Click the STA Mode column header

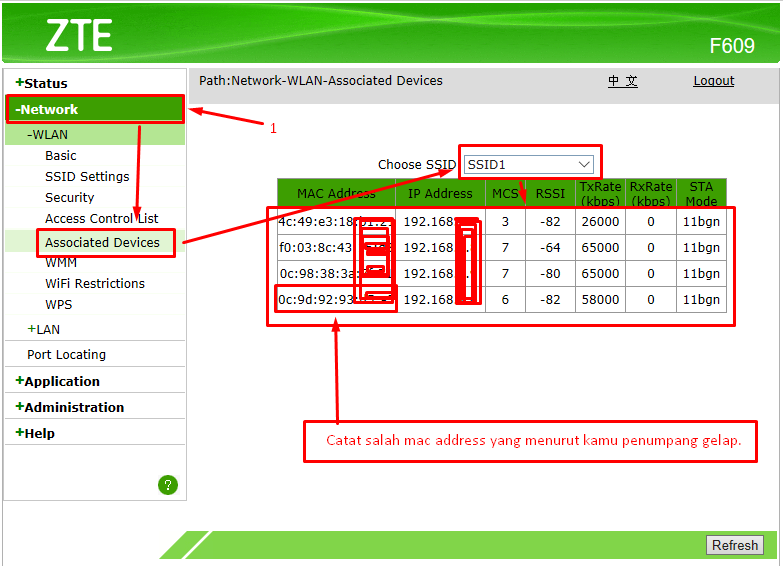point(701,193)
